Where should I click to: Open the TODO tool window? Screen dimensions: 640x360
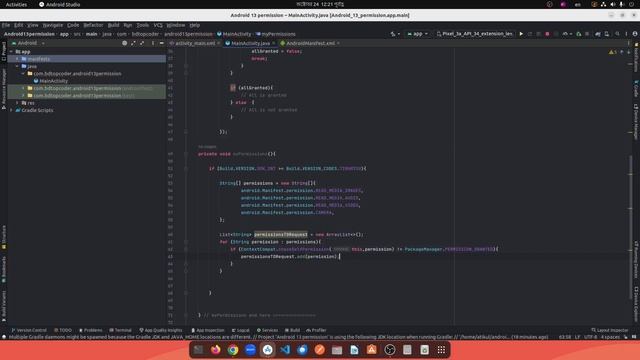(x=63, y=330)
